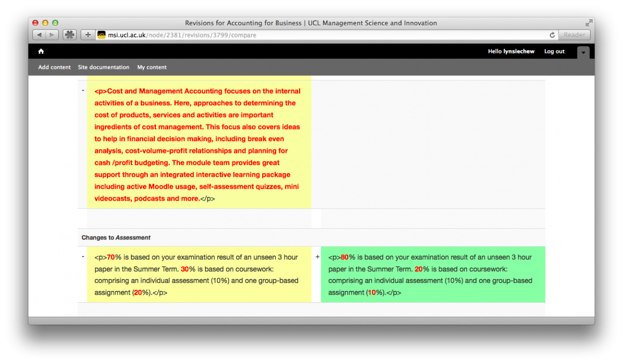
Task: Click the address bar URL field
Action: [x=326, y=35]
